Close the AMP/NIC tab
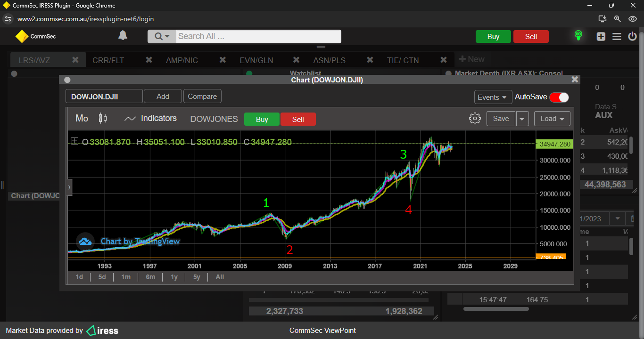This screenshot has width=644, height=339. pyautogui.click(x=223, y=60)
